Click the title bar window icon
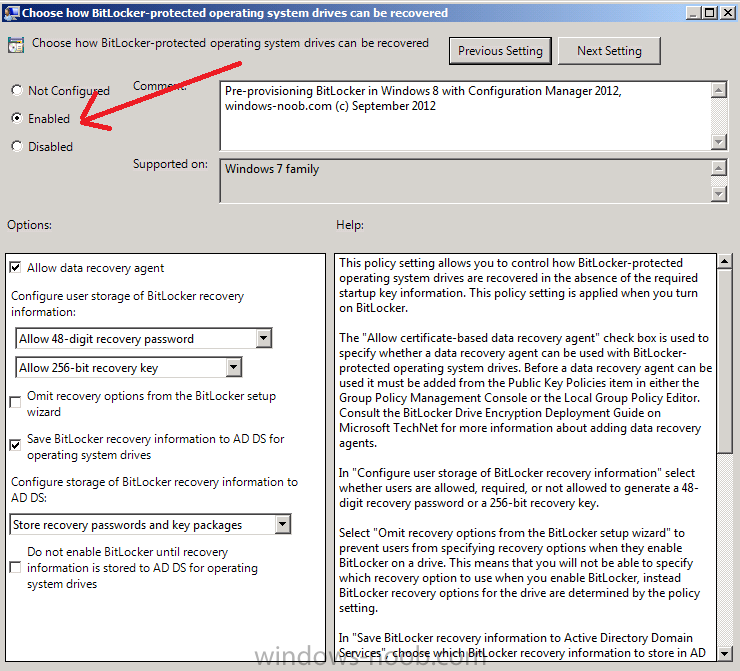This screenshot has width=740, height=671. 12,13
